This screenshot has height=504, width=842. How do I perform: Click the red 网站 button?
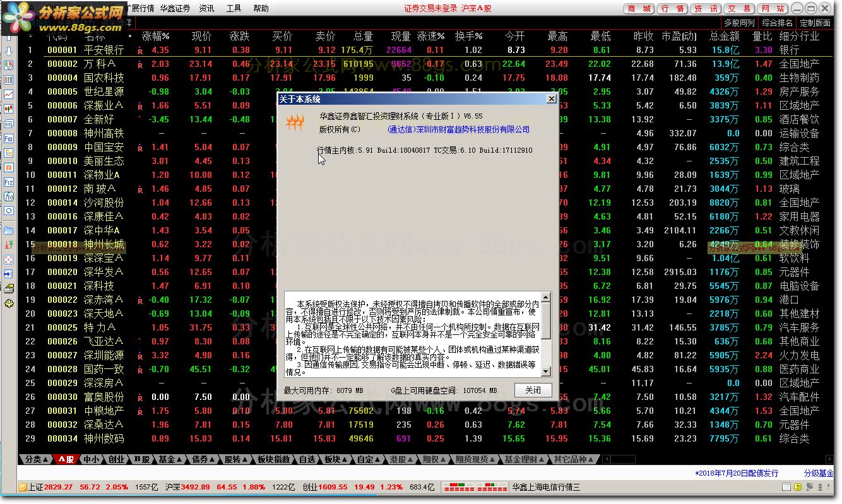[x=772, y=9]
